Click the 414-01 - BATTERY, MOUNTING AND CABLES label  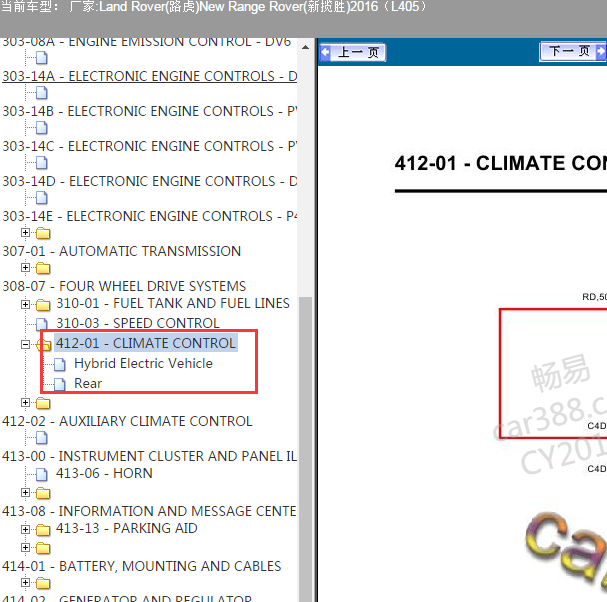click(142, 566)
